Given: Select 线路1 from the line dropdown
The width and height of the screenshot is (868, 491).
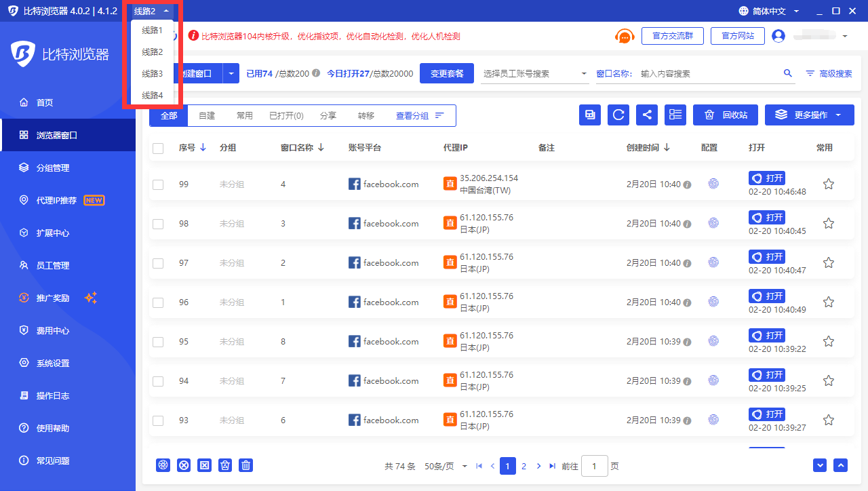Looking at the screenshot, I should (152, 31).
